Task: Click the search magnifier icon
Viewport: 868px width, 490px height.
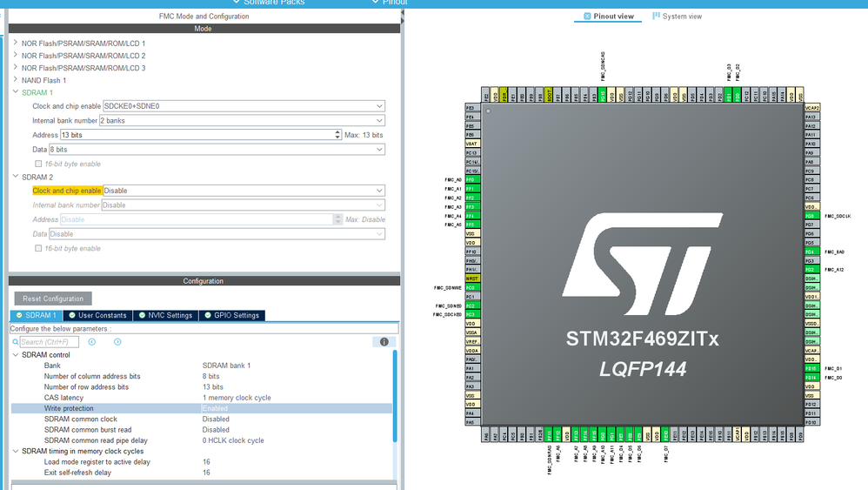Action: tap(16, 342)
